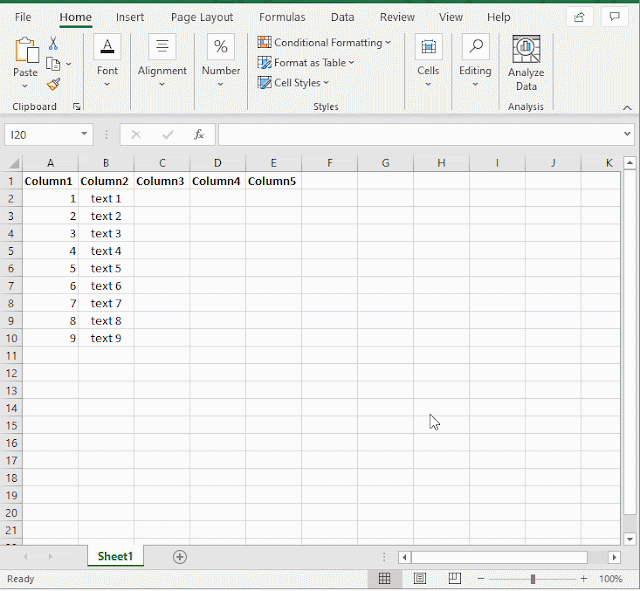Switch to Page Layout view icon

pyautogui.click(x=420, y=578)
